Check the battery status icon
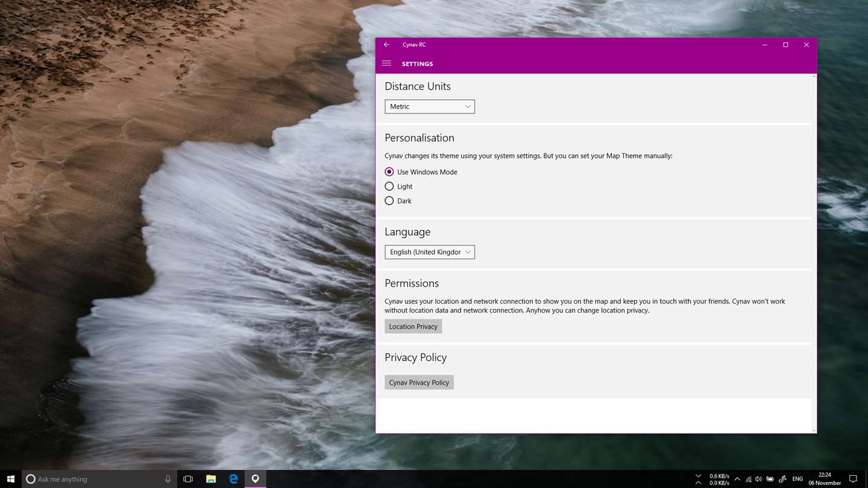Viewport: 868px width, 488px height. (x=770, y=479)
